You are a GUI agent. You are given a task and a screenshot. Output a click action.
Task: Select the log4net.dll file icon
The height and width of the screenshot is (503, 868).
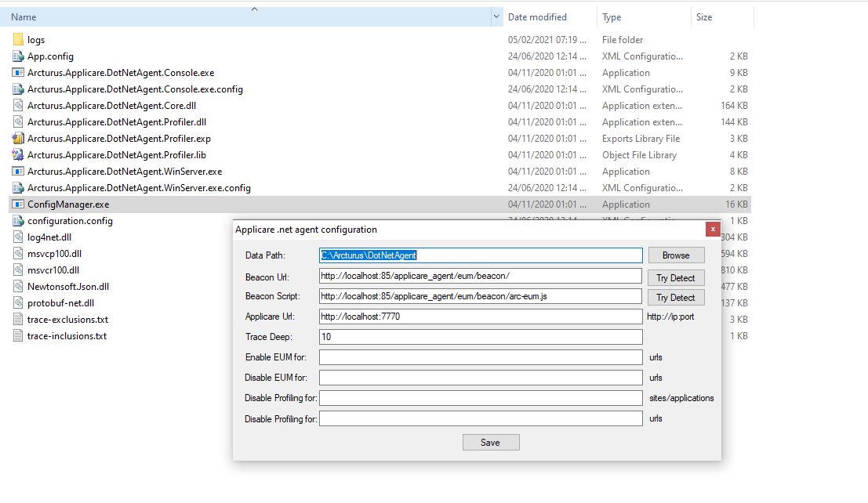[x=18, y=237]
